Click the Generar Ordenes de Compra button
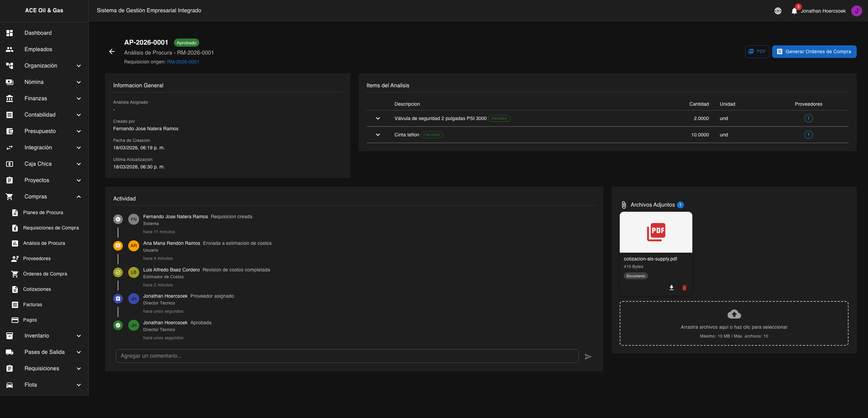This screenshot has width=868, height=418. [x=814, y=51]
